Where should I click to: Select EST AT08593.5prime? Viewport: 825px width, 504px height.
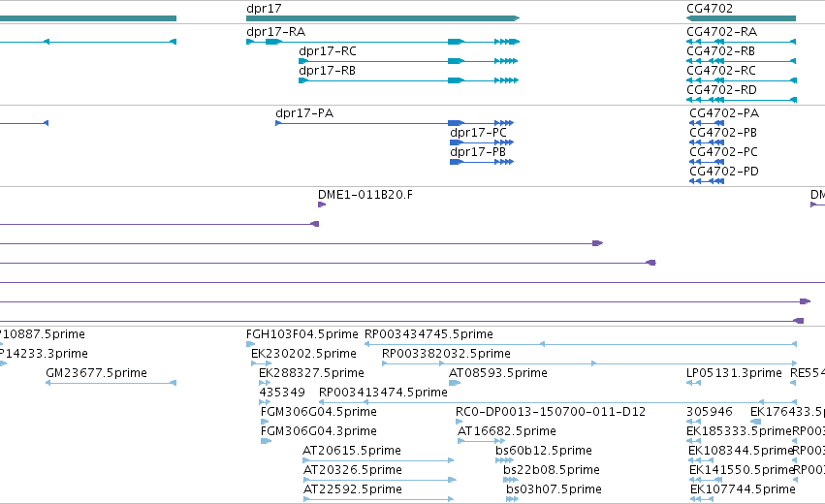pyautogui.click(x=497, y=373)
